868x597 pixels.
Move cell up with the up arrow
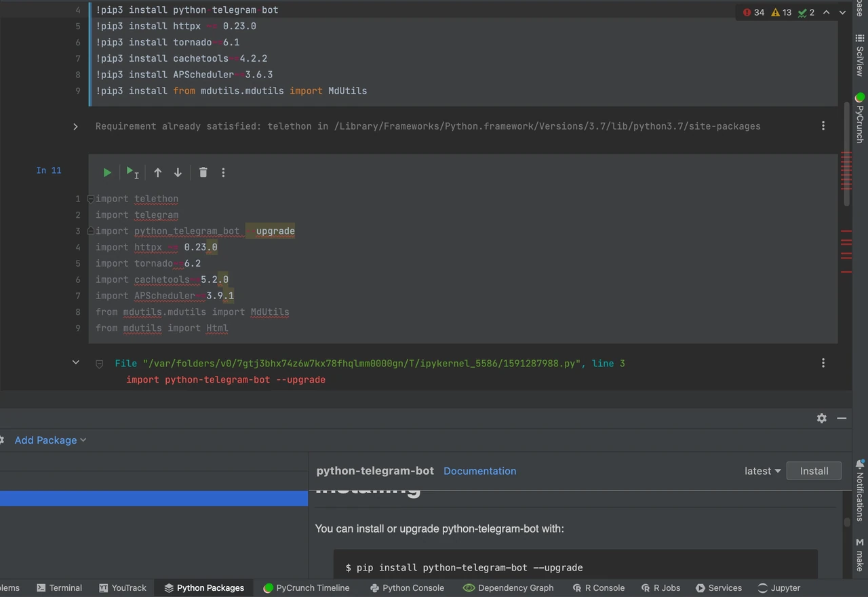tap(157, 173)
